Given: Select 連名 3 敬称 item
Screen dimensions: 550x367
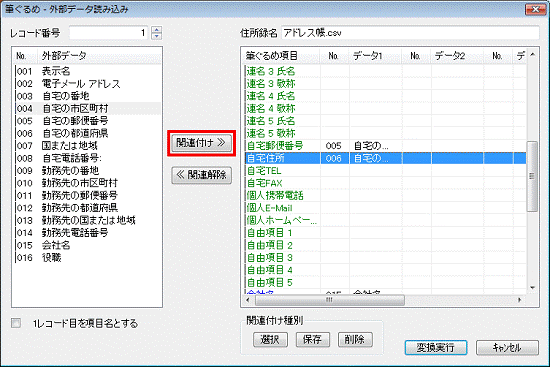Looking at the screenshot, I should click(385, 84).
